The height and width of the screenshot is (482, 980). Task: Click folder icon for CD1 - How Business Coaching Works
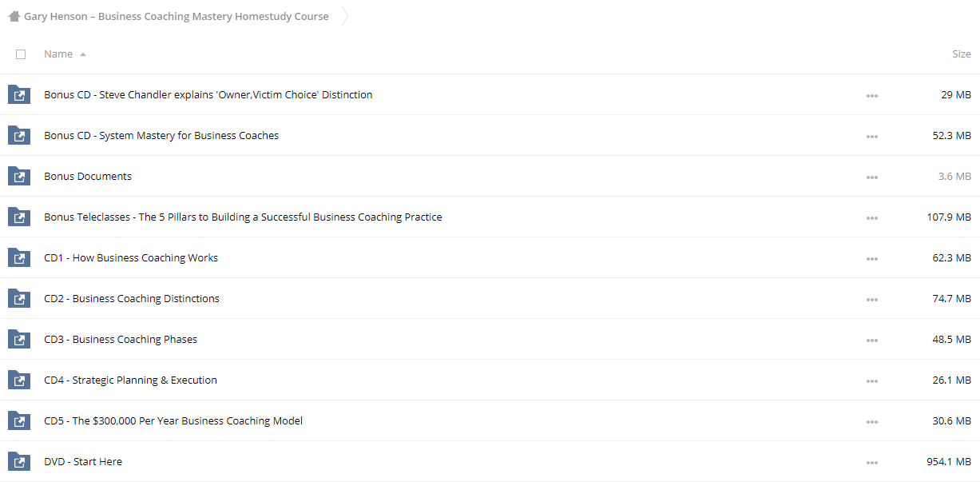18,257
